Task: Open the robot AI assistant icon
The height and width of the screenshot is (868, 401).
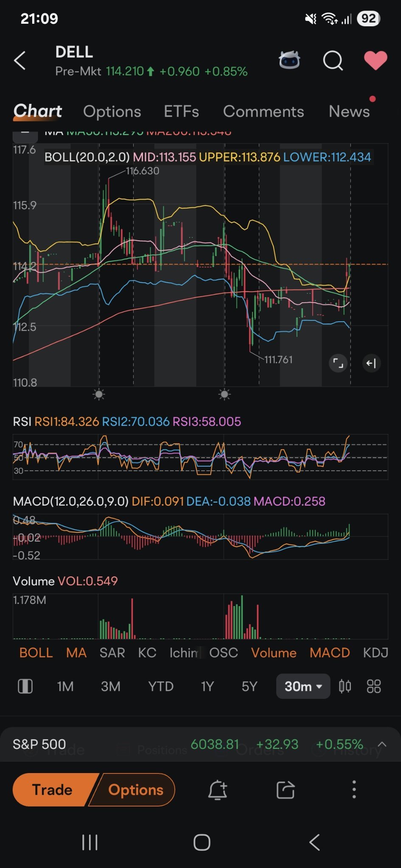Action: tap(289, 60)
